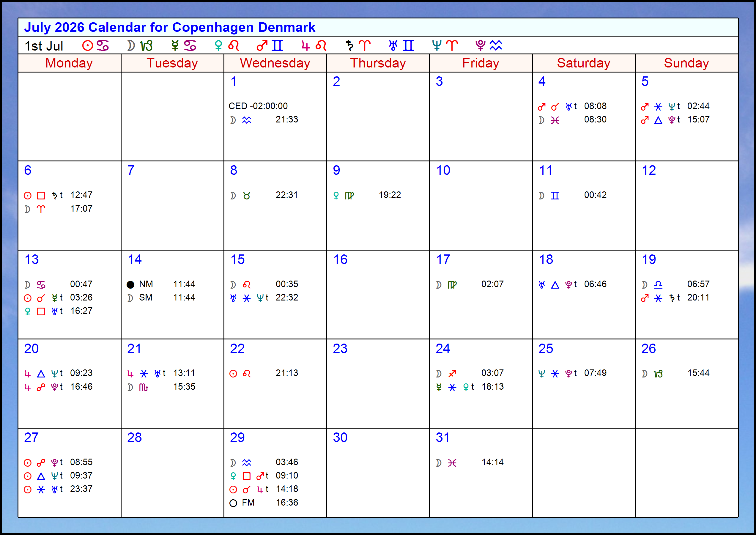Click the Venus glyph in the 1st Jul row
The height and width of the screenshot is (535, 756).
click(218, 45)
